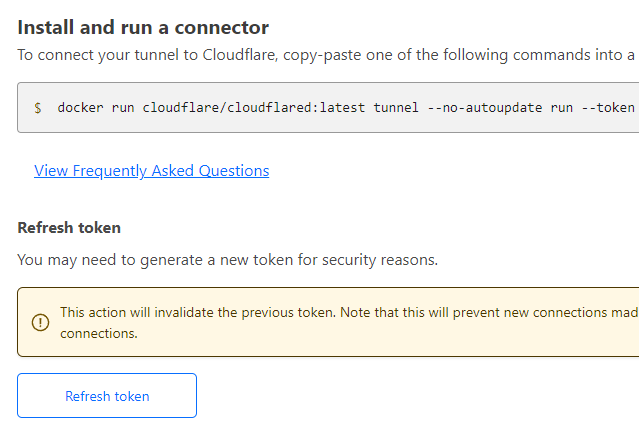Image resolution: width=639 pixels, height=434 pixels.
Task: Click the Refresh token button
Action: click(107, 396)
